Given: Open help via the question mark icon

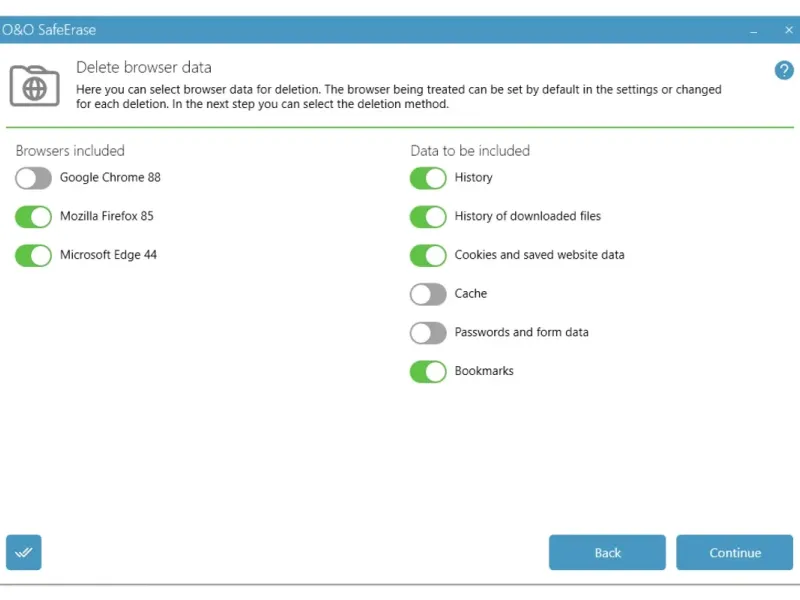Looking at the screenshot, I should (x=784, y=70).
